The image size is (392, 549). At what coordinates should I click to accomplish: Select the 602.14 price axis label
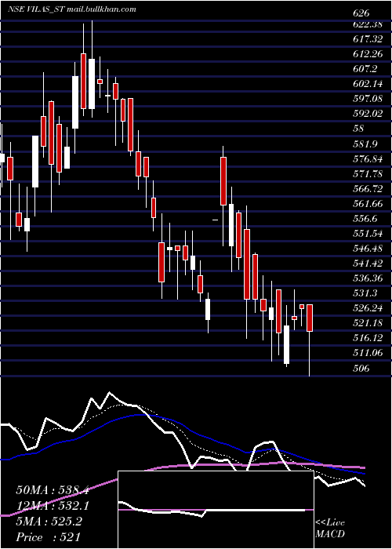[368, 84]
